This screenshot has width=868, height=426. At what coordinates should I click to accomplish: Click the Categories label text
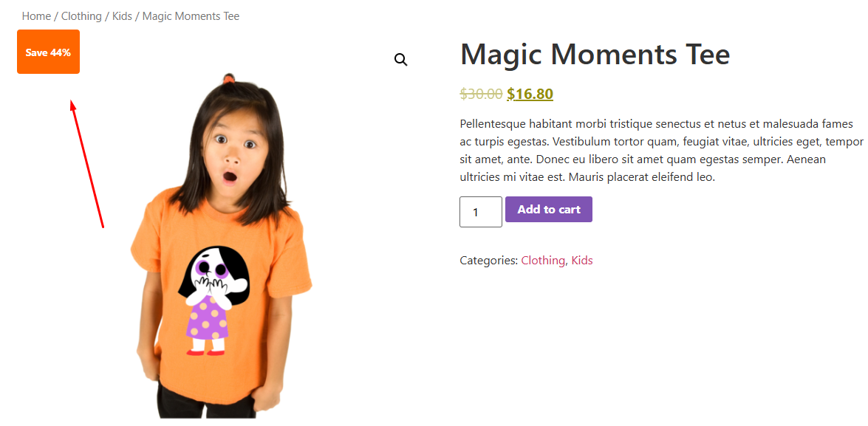click(489, 260)
